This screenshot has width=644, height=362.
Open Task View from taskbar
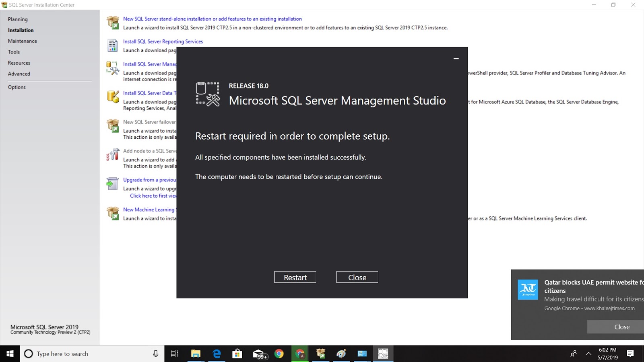point(174,354)
